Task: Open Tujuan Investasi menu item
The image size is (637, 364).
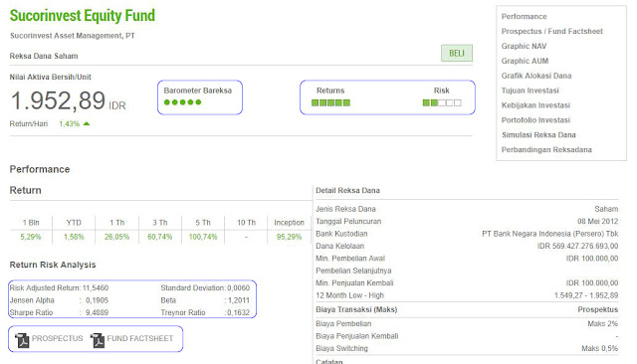Action: pyautogui.click(x=530, y=91)
